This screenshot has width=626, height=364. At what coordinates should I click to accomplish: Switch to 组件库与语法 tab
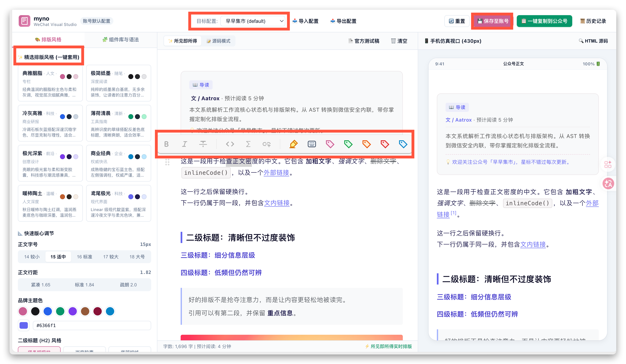click(121, 40)
